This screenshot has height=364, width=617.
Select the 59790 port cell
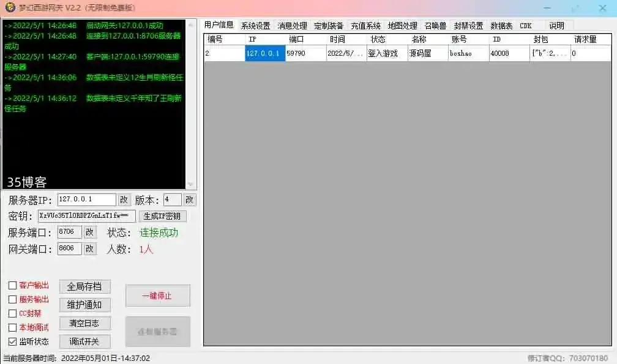pos(306,53)
